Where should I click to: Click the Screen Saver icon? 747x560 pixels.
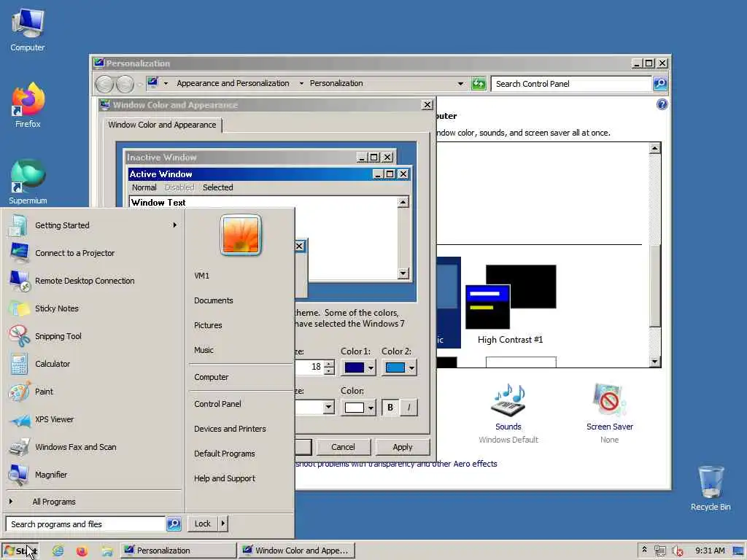pos(609,400)
